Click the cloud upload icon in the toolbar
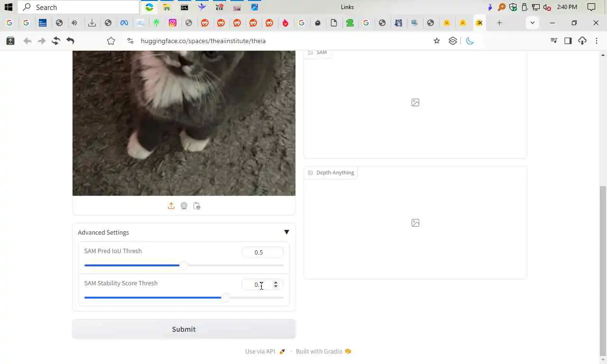The width and height of the screenshot is (607, 364). click(x=582, y=41)
